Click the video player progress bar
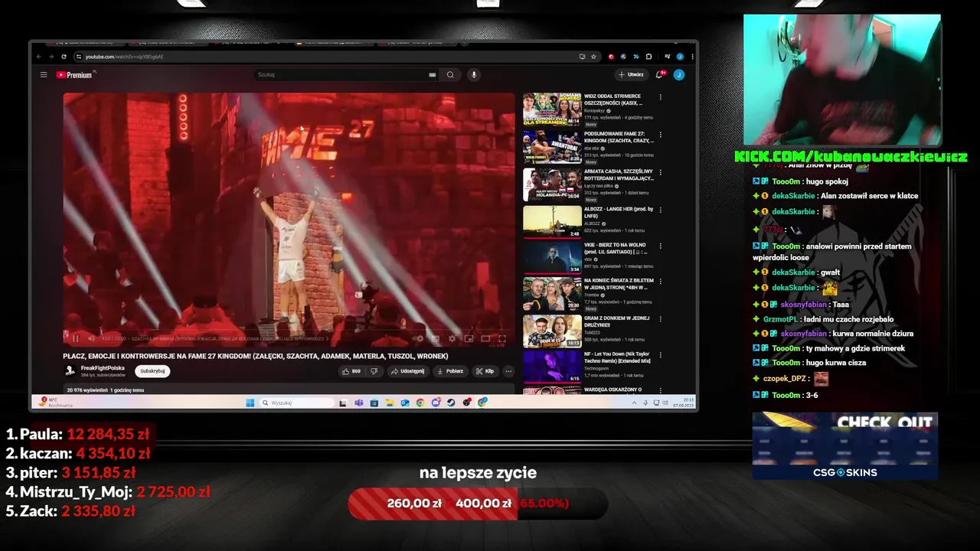Viewport: 980px width, 551px height. 289,331
